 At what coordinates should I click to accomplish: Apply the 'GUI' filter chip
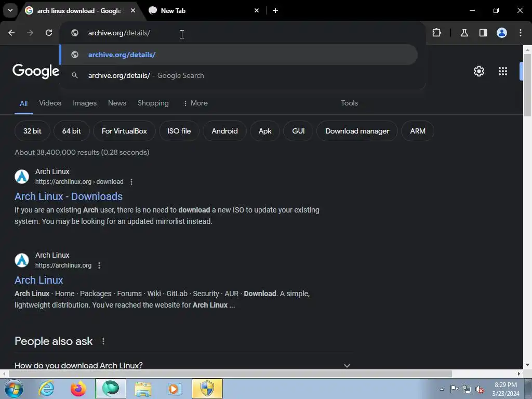(298, 131)
